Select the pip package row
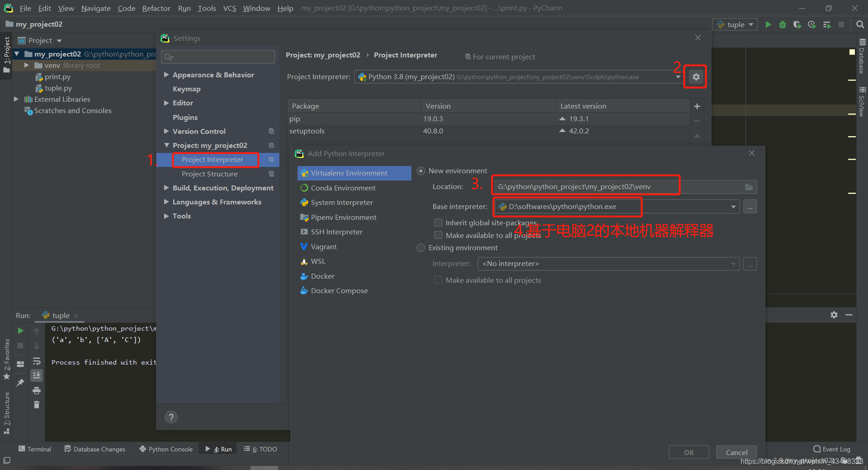 pyautogui.click(x=488, y=119)
